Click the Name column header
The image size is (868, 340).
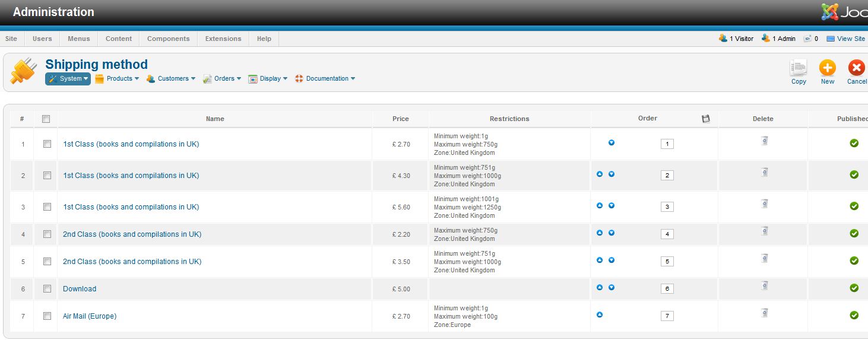pyautogui.click(x=215, y=119)
